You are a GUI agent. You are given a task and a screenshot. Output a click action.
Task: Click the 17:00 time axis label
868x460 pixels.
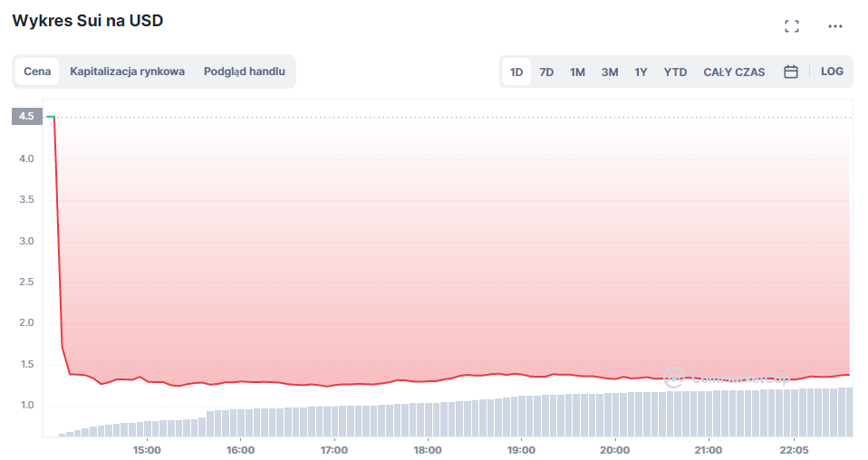coord(334,450)
